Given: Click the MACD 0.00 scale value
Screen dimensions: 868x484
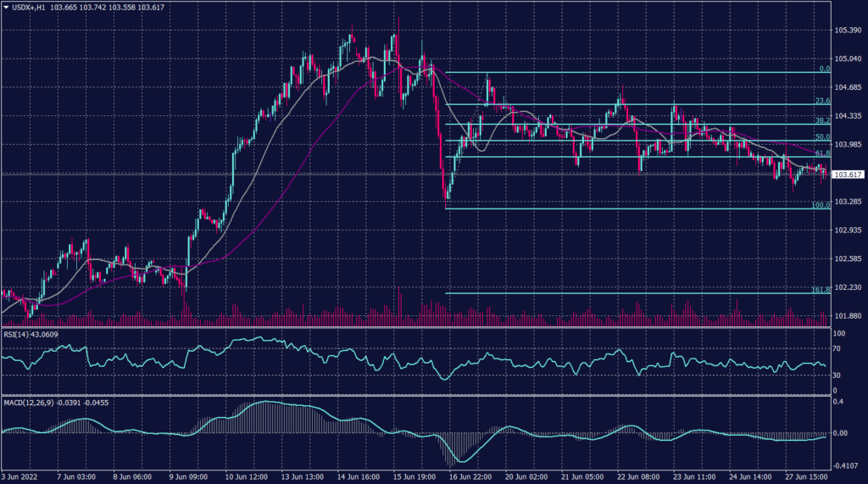Looking at the screenshot, I should tap(841, 432).
